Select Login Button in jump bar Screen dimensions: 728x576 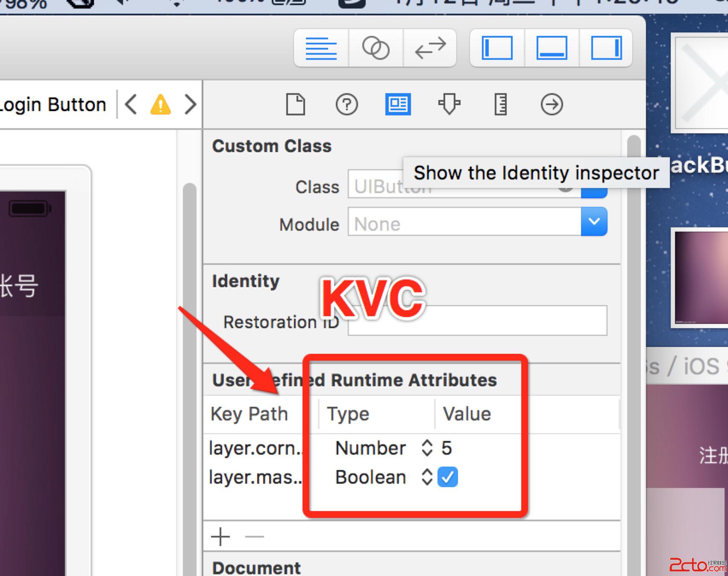click(53, 105)
